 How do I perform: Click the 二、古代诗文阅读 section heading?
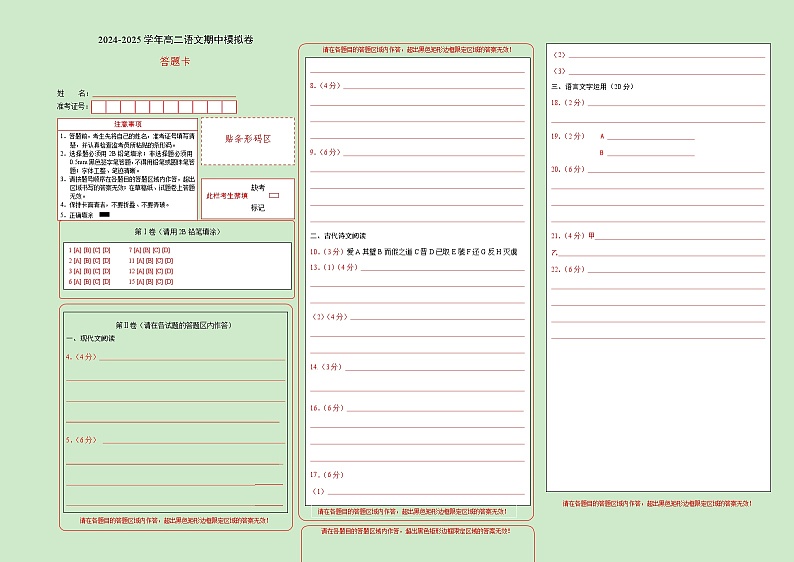click(x=341, y=235)
